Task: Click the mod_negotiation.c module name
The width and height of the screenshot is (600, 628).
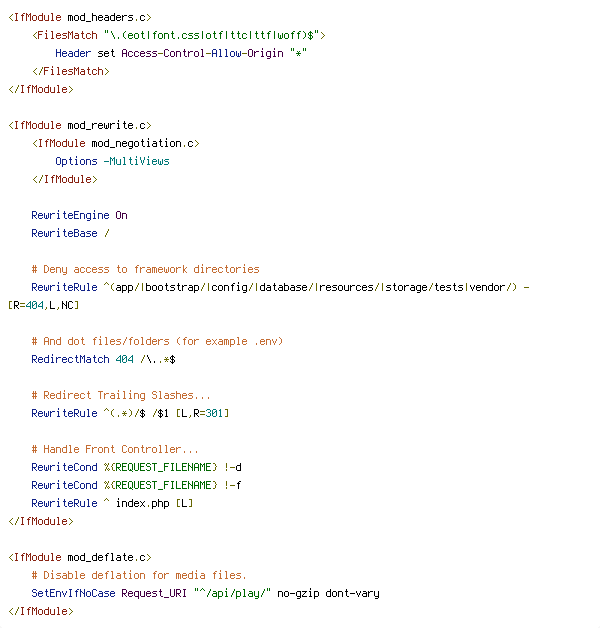Action: point(143,143)
